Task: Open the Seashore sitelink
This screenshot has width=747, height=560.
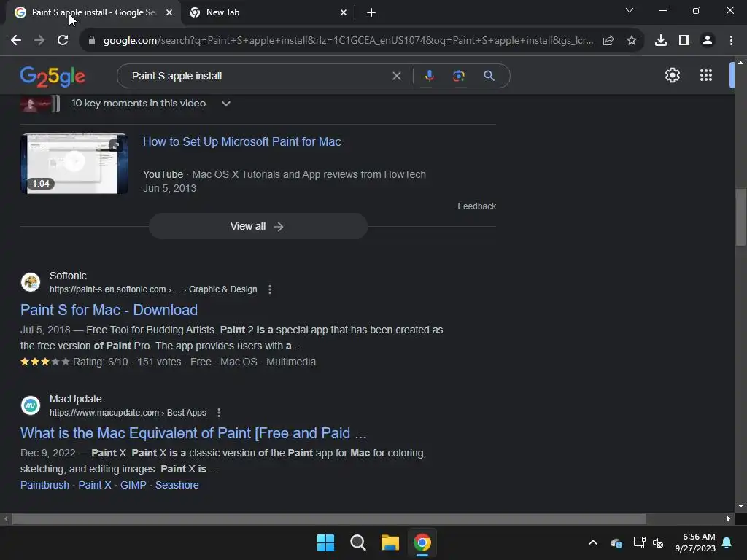Action: (177, 485)
